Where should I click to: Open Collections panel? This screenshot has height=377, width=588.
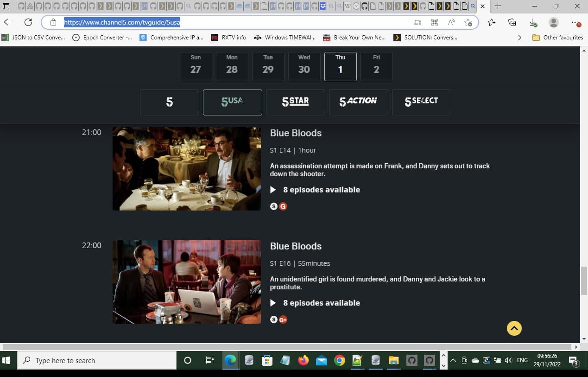pos(512,22)
